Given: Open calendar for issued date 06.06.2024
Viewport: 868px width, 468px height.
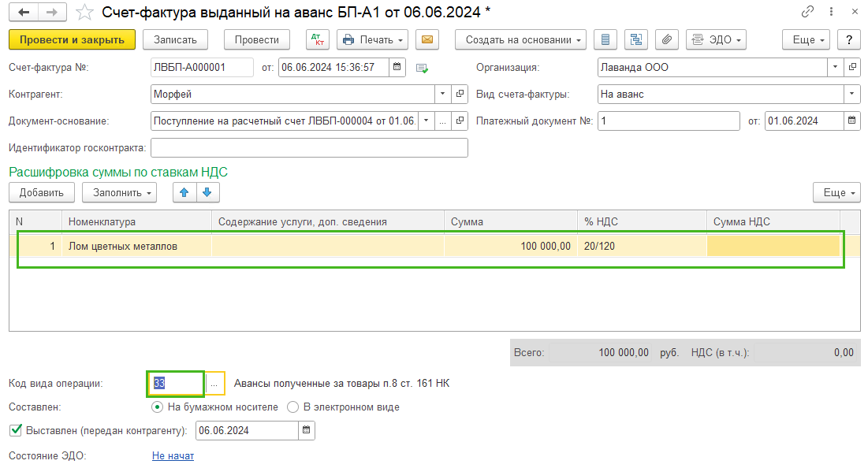Looking at the screenshot, I should [x=306, y=430].
